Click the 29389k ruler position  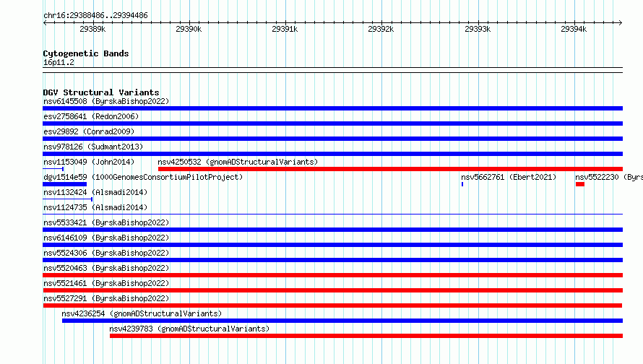pyautogui.click(x=92, y=29)
